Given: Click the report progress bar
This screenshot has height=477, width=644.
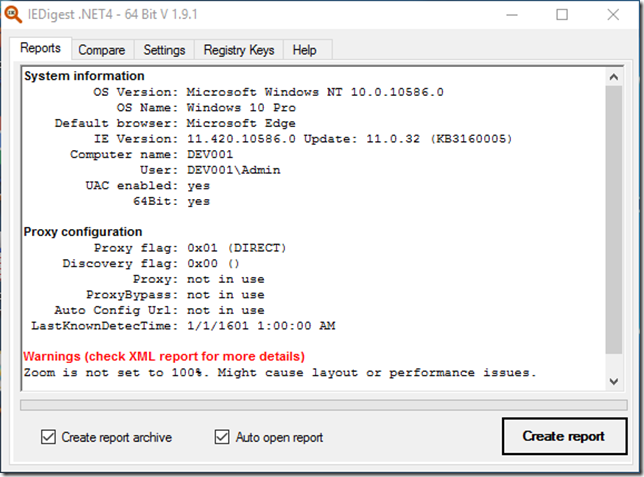Looking at the screenshot, I should (324, 405).
